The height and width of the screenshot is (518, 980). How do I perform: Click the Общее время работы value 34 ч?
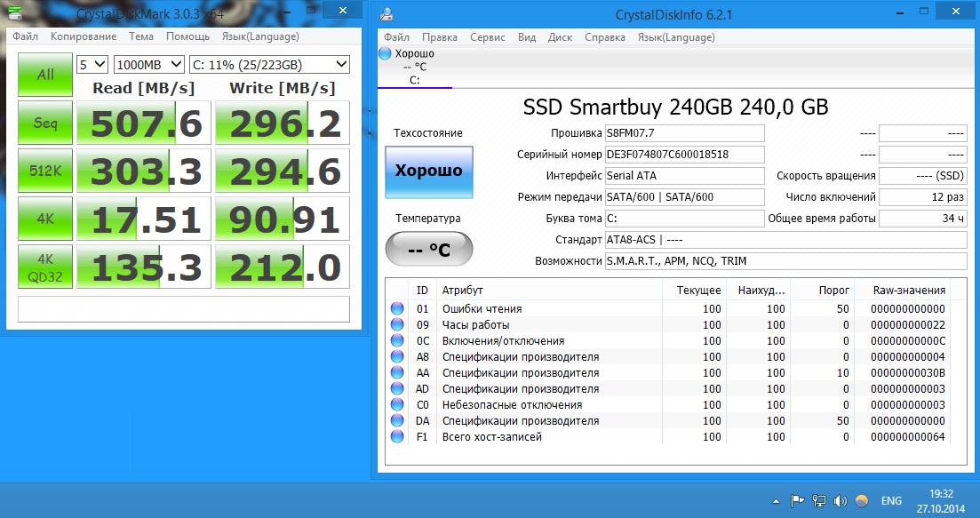click(x=922, y=218)
